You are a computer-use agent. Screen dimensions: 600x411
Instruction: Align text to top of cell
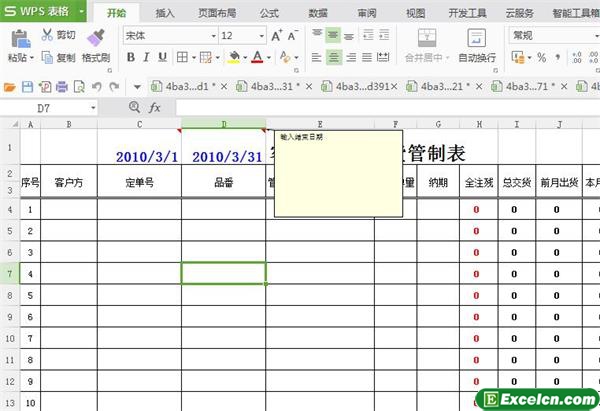pyautogui.click(x=317, y=35)
